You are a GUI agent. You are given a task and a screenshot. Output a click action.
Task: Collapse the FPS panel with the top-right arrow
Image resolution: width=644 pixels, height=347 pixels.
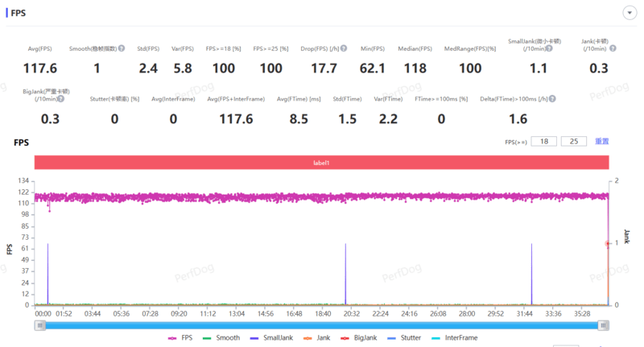click(628, 13)
